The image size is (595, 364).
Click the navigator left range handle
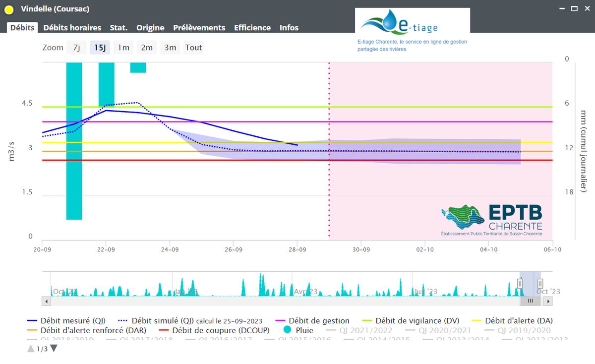coord(520,284)
